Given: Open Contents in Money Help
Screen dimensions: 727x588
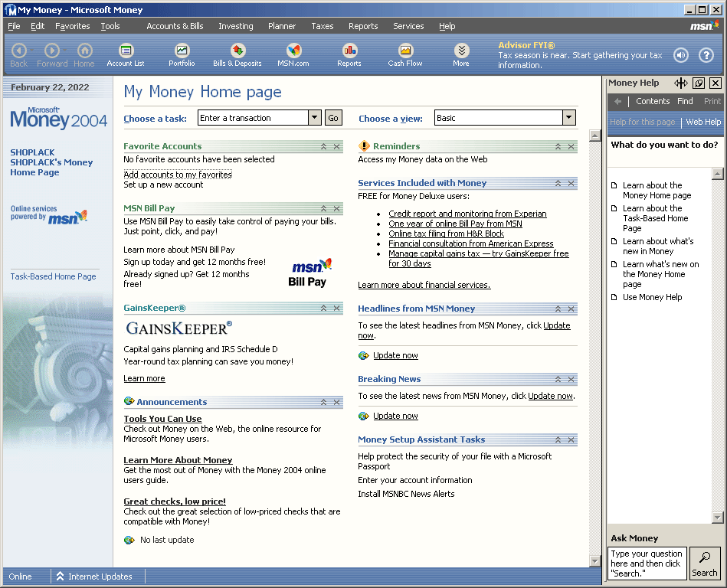Looking at the screenshot, I should 653,101.
